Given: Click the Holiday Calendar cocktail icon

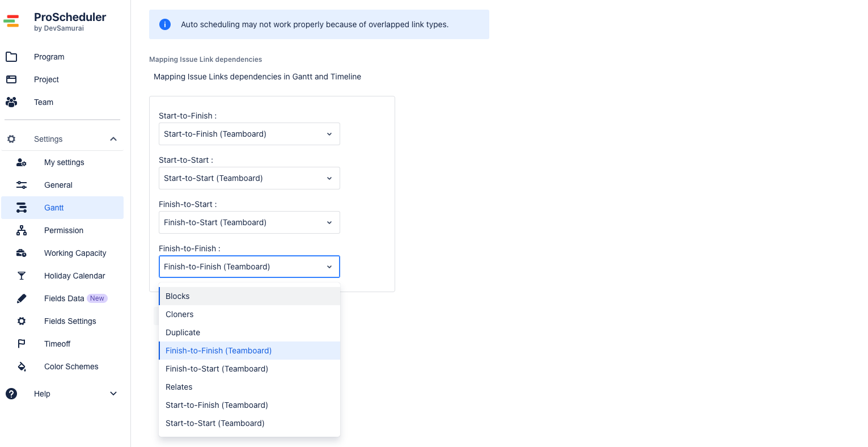Looking at the screenshot, I should (22, 276).
